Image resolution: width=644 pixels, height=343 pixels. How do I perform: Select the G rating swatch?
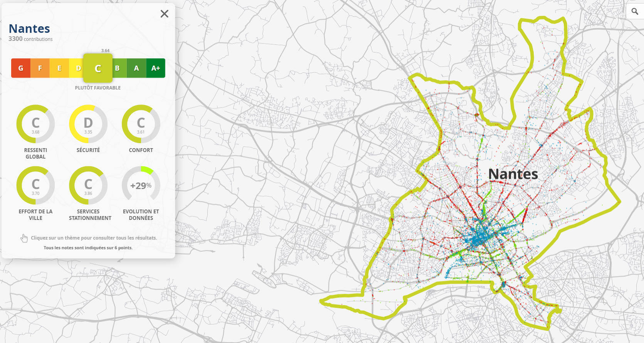(x=21, y=68)
